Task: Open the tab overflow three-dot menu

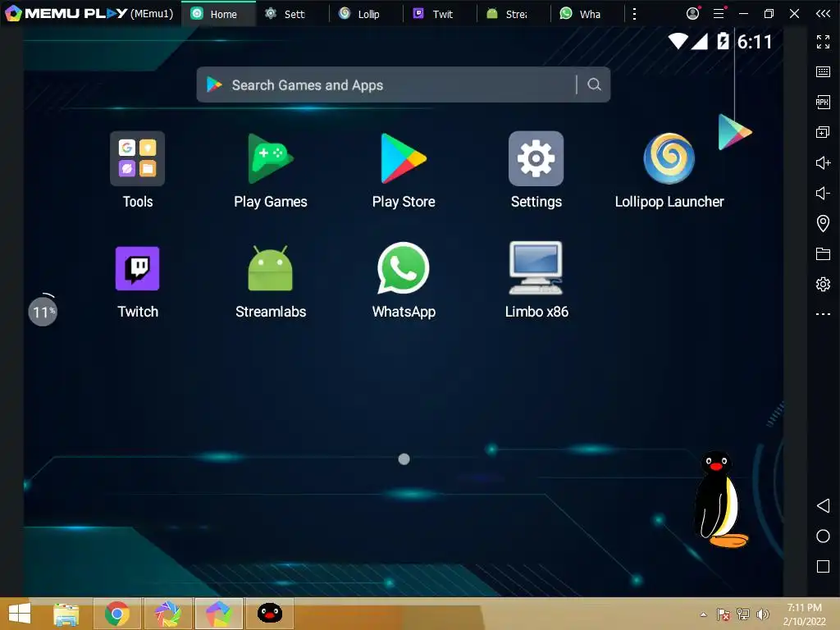Action: (x=634, y=14)
